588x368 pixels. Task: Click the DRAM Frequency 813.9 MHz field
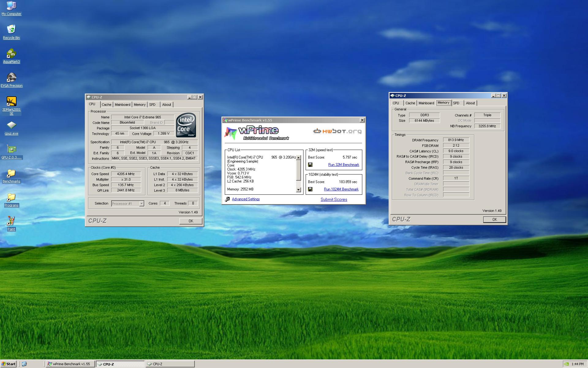tap(456, 140)
